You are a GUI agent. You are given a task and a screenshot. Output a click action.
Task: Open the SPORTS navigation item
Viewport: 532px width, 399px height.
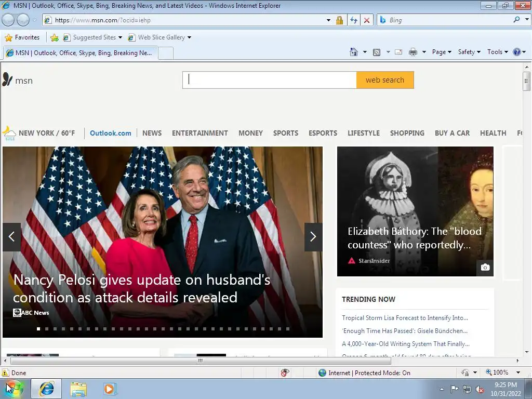(x=286, y=133)
